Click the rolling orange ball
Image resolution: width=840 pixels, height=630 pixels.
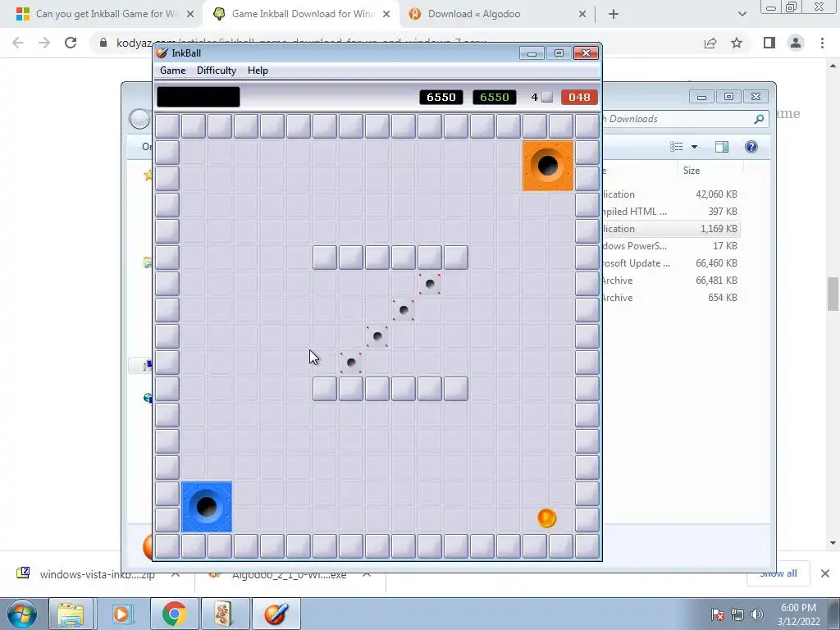[x=546, y=518]
